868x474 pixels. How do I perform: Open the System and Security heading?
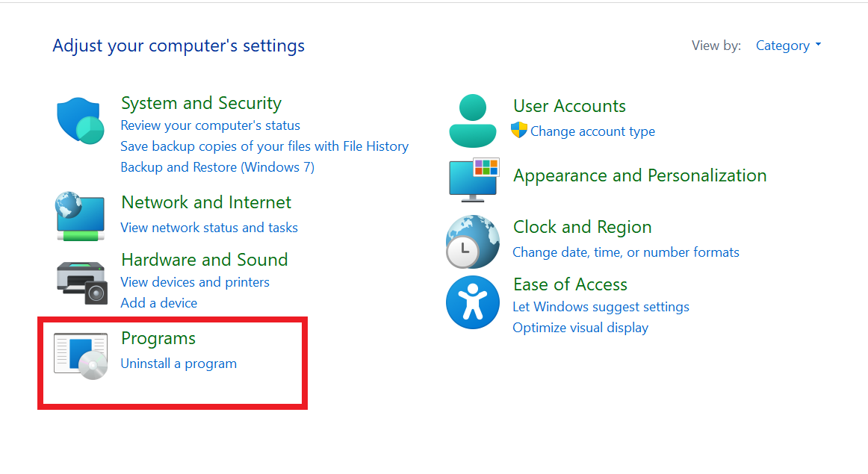click(201, 103)
